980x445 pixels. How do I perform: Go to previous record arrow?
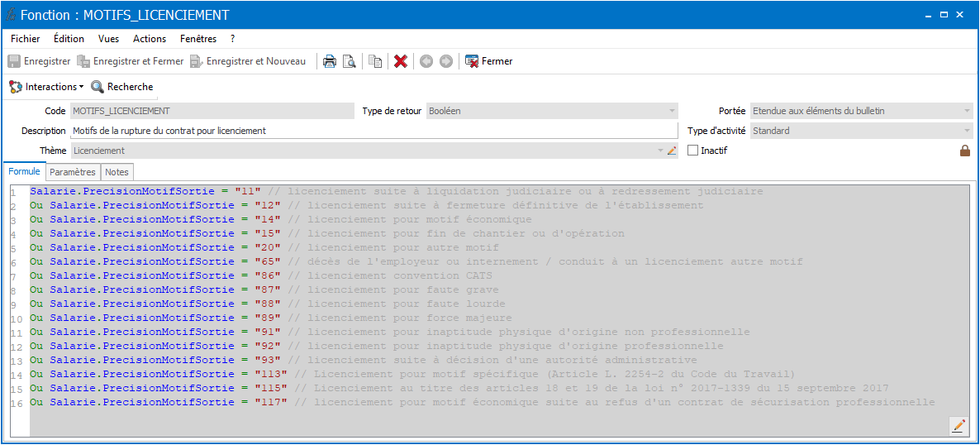point(426,61)
